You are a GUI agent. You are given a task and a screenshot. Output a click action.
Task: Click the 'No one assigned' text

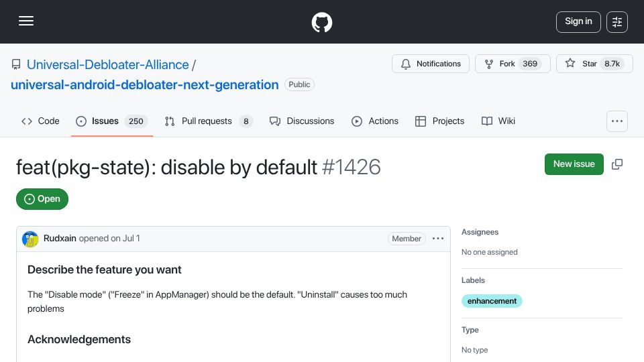pos(489,252)
